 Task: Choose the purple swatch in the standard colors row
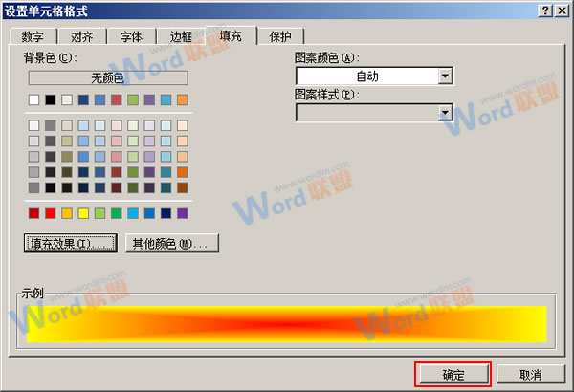click(x=182, y=213)
